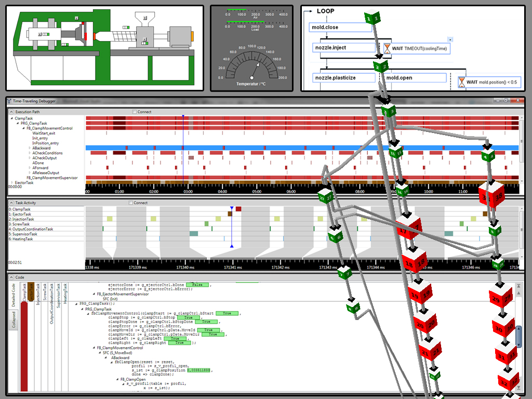This screenshot has height=399, width=532.
Task: Switch to Detailed Code tab
Action: pos(14,295)
